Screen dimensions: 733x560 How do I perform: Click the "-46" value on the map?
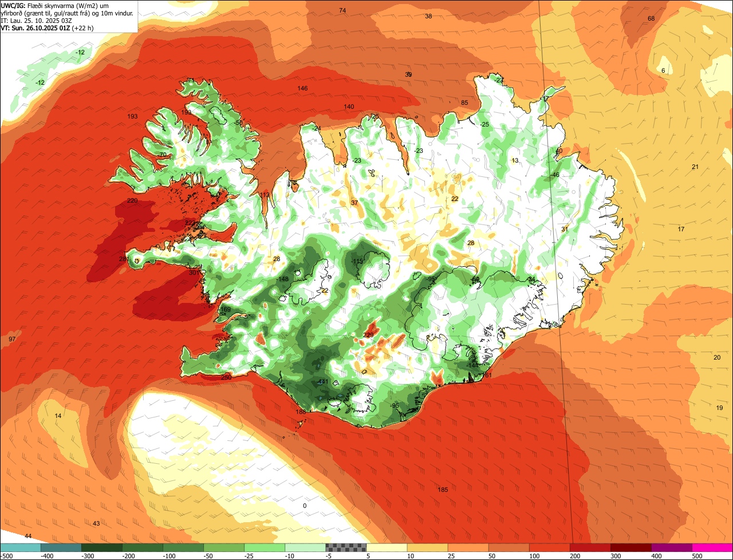[x=554, y=175]
